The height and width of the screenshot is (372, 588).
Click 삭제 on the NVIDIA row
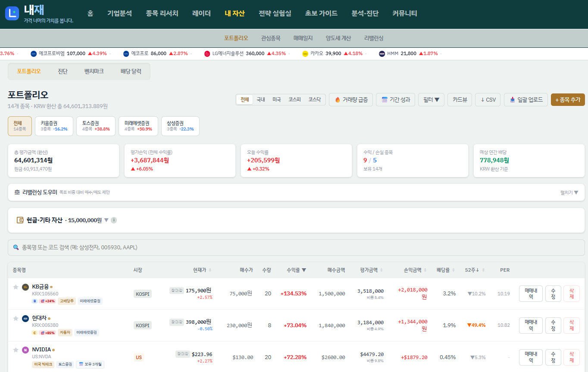572,357
